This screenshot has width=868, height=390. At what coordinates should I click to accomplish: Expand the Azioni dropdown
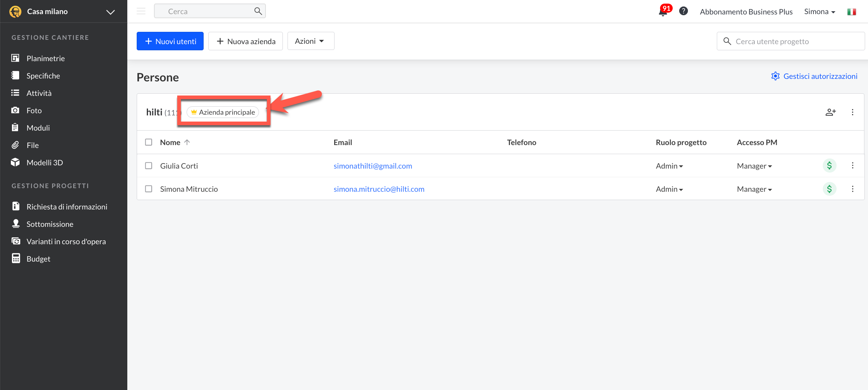(x=310, y=41)
